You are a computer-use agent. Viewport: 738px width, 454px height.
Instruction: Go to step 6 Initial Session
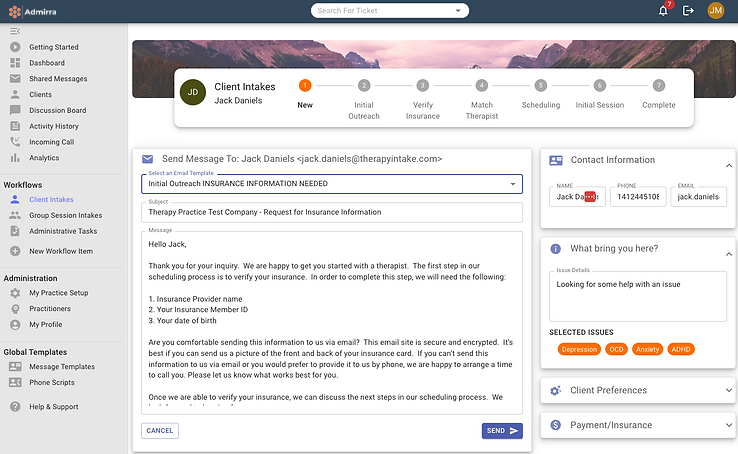pyautogui.click(x=600, y=86)
